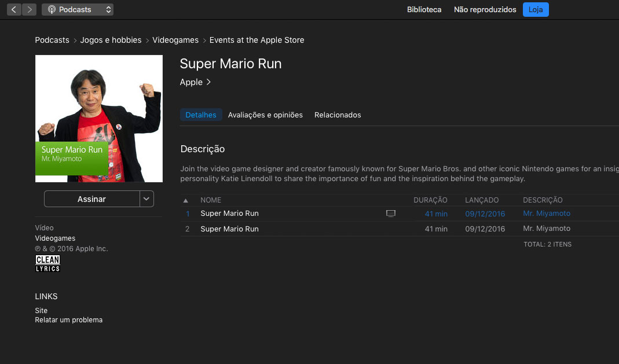Open the Site link under LINKS
Image resolution: width=619 pixels, height=364 pixels.
click(41, 310)
